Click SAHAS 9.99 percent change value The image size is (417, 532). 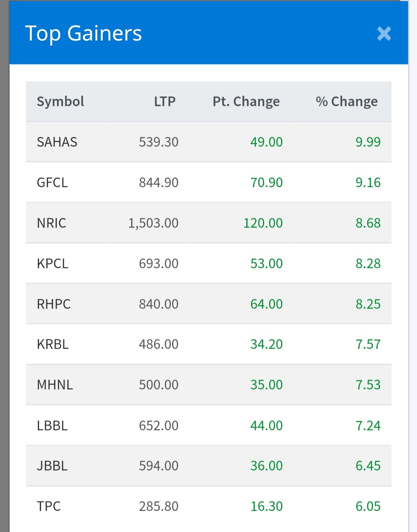tap(368, 142)
